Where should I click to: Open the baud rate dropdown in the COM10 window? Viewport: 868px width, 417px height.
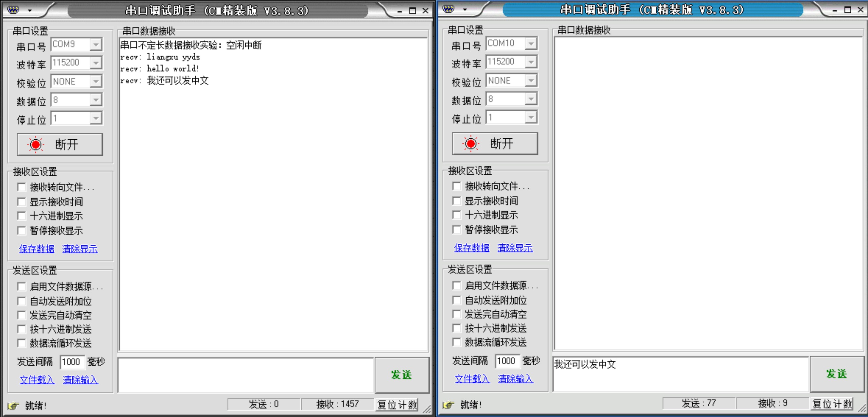pyautogui.click(x=531, y=62)
